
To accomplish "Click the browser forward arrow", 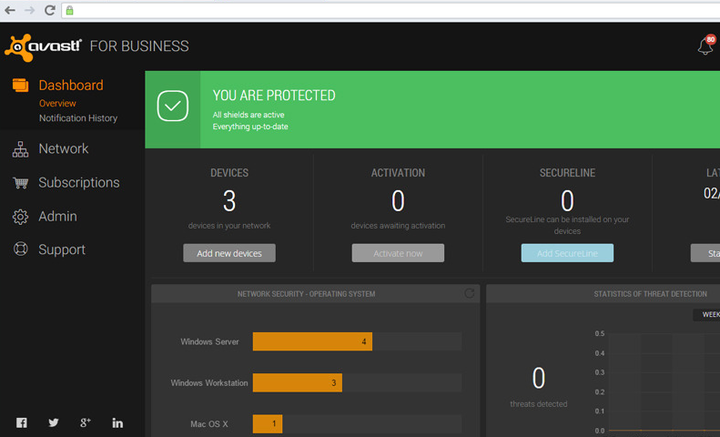I will (30, 10).
